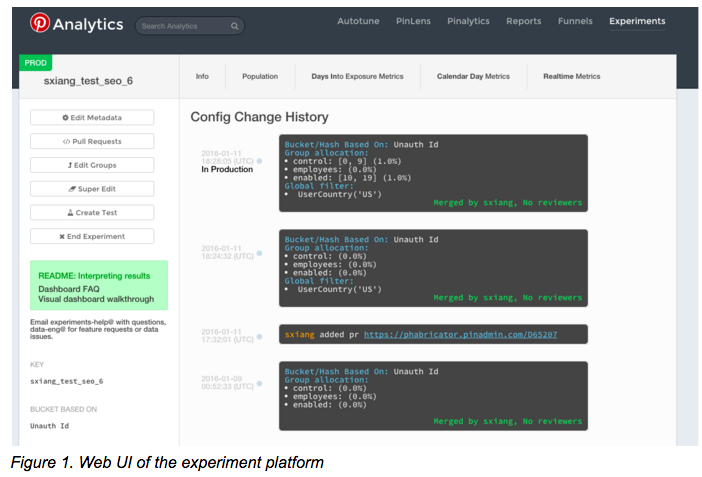
Task: Click the Pinterest logo icon
Action: 39,22
